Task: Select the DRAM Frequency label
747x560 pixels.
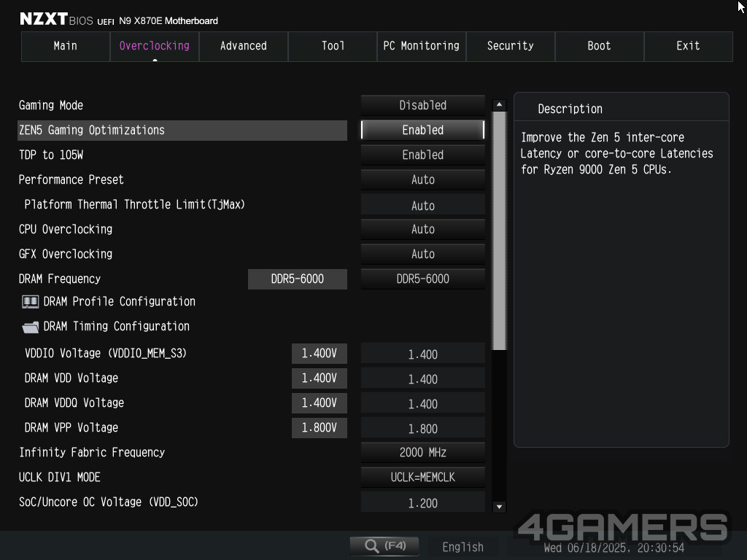Action: pyautogui.click(x=60, y=279)
